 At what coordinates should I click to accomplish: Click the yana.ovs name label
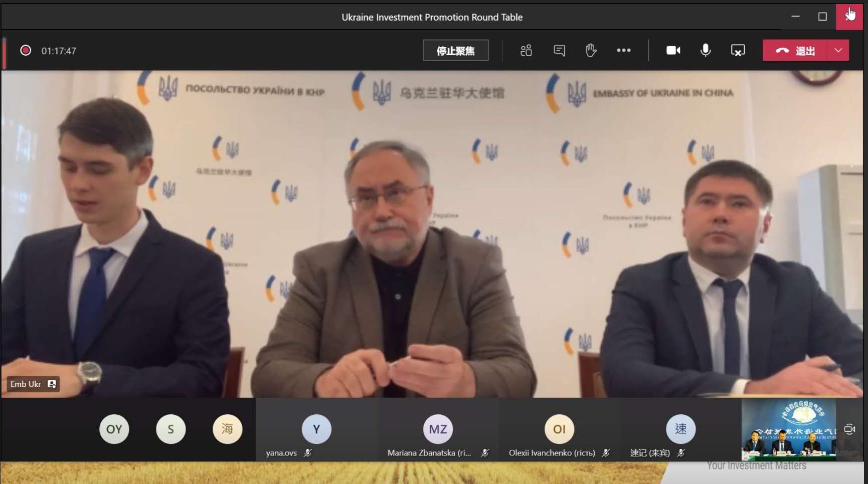281,453
